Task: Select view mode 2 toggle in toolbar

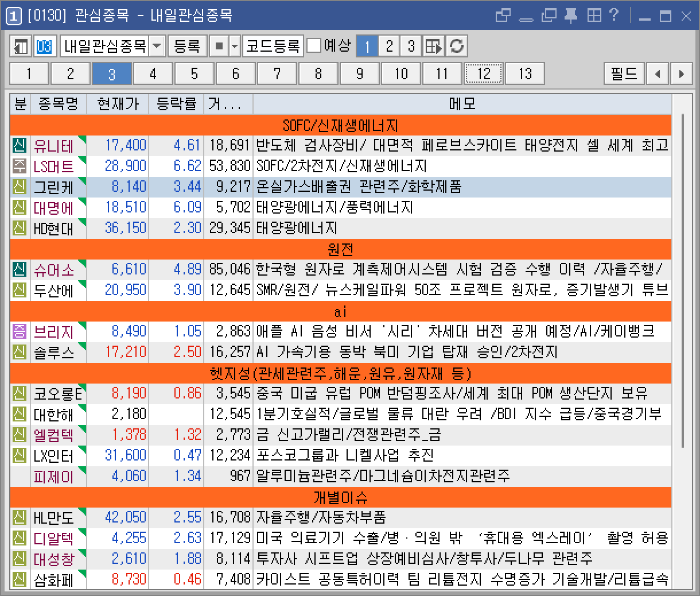Action: pyautogui.click(x=389, y=46)
